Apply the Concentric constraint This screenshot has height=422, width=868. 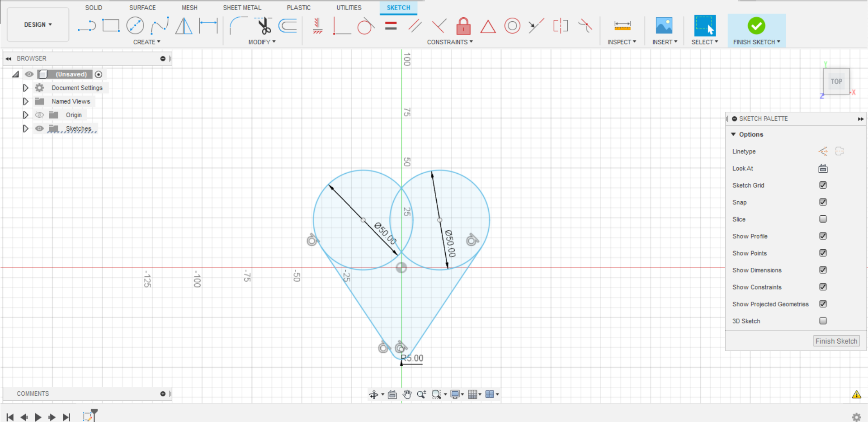[x=512, y=26]
